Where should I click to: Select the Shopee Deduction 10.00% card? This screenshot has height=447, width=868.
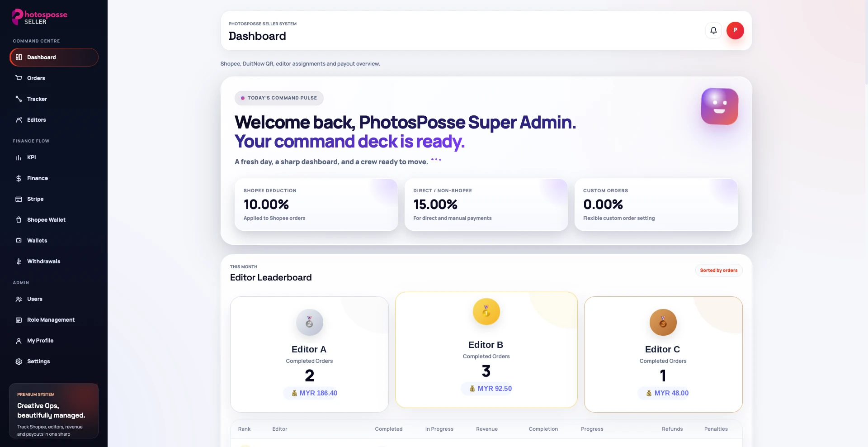tap(316, 204)
